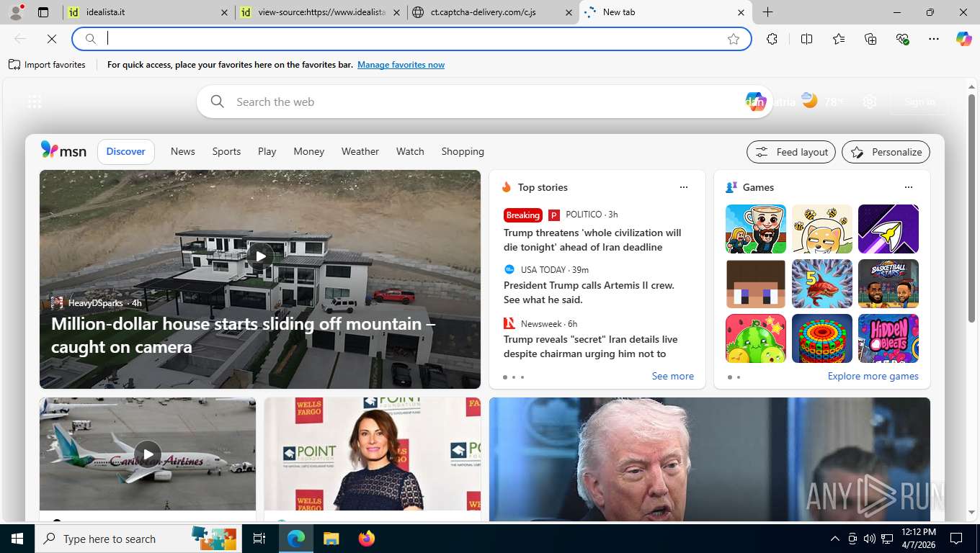
Task: Switch to the ct.captcha-delivery.com tab
Action: coord(492,12)
